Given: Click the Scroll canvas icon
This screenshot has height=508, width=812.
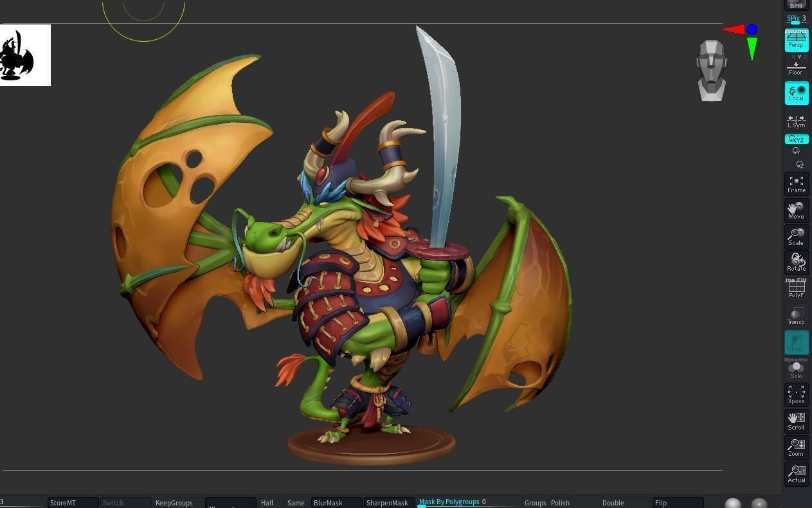Looking at the screenshot, I should (x=796, y=421).
